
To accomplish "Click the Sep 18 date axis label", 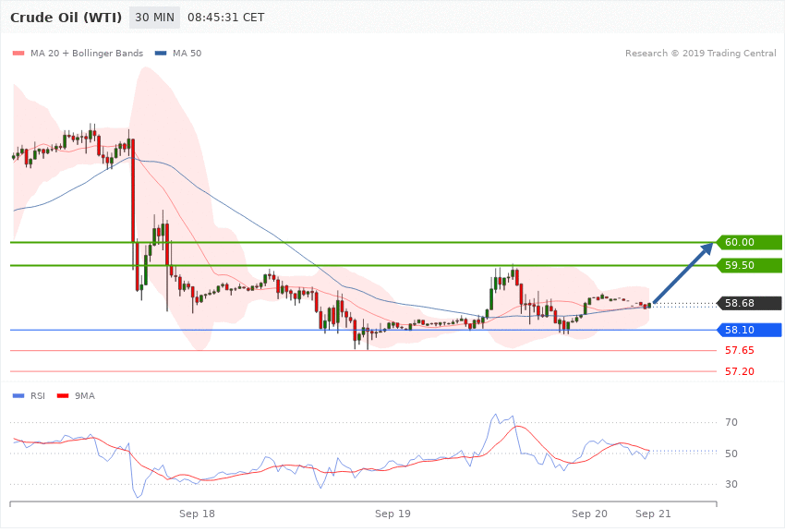I will click(x=197, y=514).
